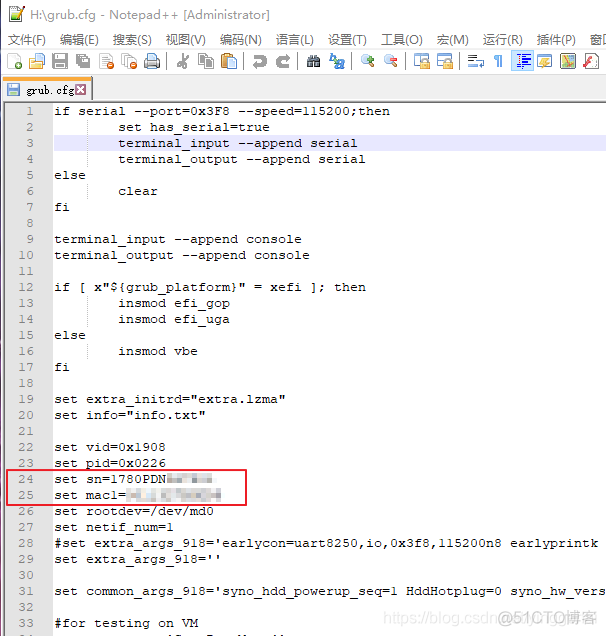
Task: Click the New file toolbar icon
Action: pos(14,62)
